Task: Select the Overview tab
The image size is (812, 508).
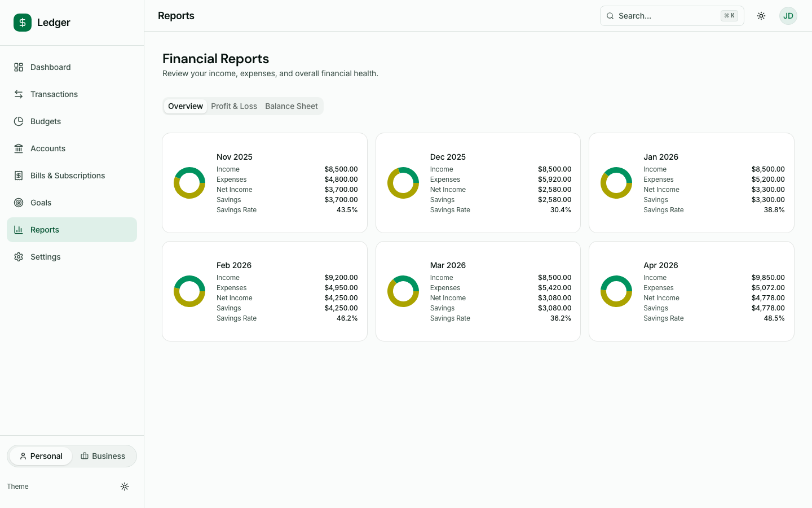Action: (x=186, y=106)
